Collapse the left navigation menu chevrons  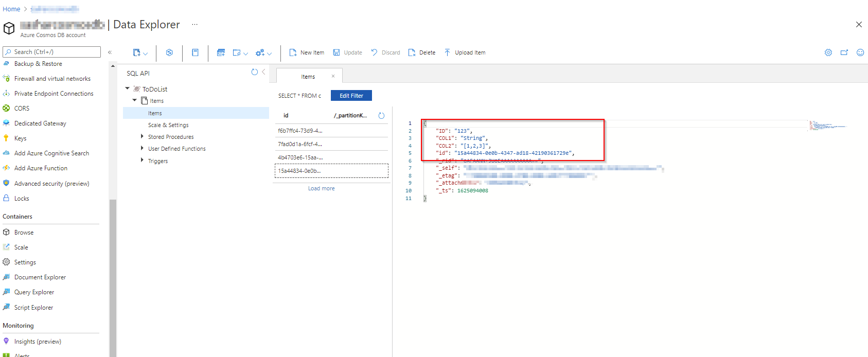click(x=110, y=52)
